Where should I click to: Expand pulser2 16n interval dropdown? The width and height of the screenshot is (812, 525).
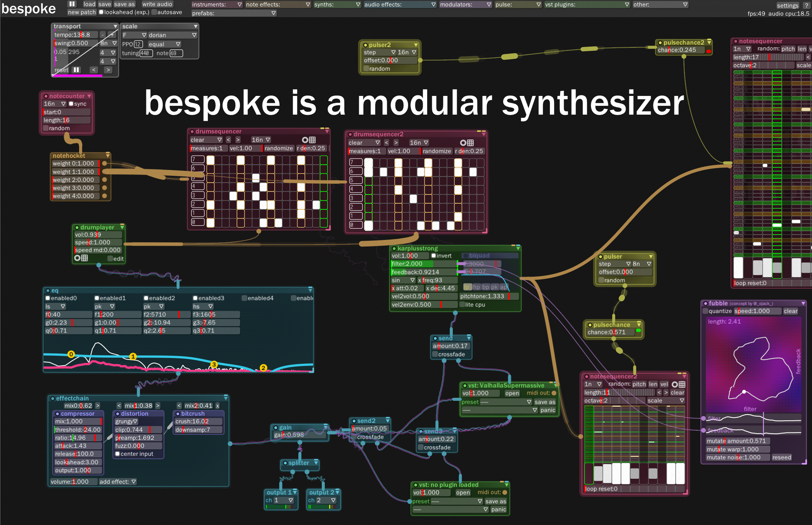(407, 52)
